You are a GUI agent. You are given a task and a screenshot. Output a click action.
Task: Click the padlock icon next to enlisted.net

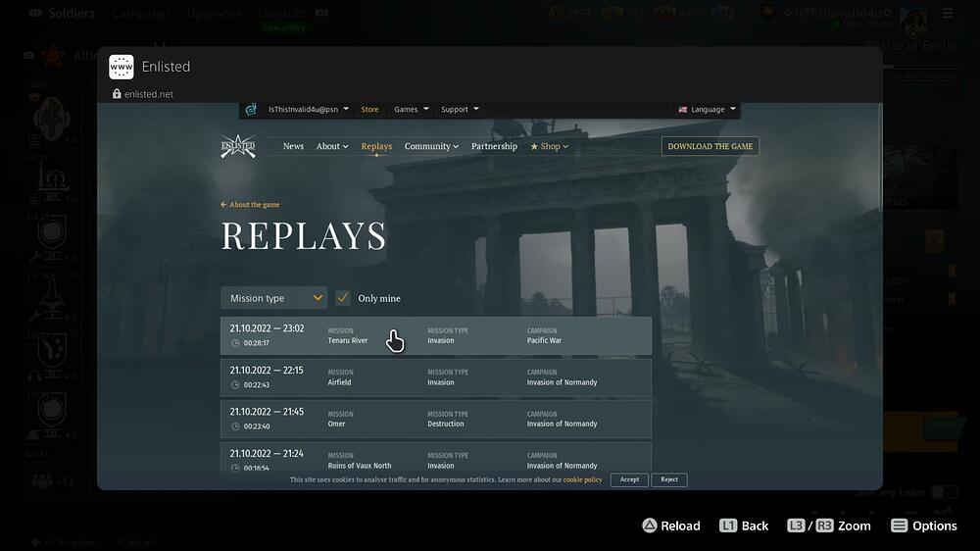(117, 94)
